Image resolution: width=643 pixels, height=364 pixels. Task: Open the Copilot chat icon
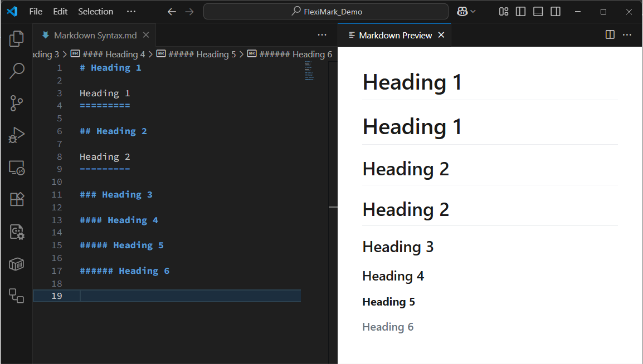pyautogui.click(x=462, y=12)
